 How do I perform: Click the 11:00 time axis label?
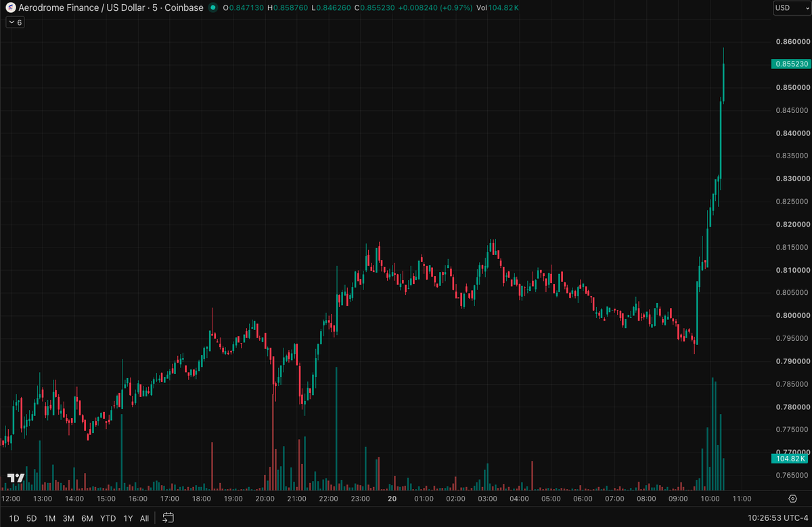pos(742,499)
